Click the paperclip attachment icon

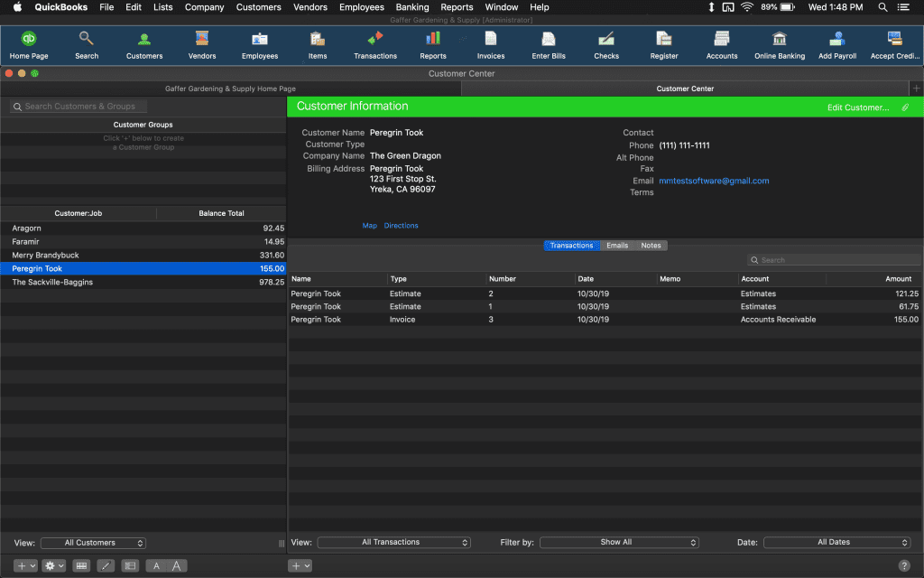click(905, 107)
